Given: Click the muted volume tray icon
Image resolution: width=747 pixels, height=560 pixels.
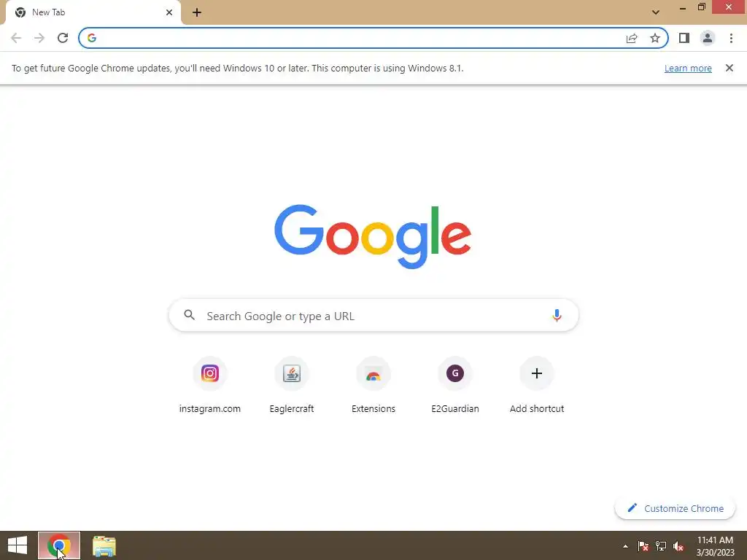Looking at the screenshot, I should [x=678, y=546].
